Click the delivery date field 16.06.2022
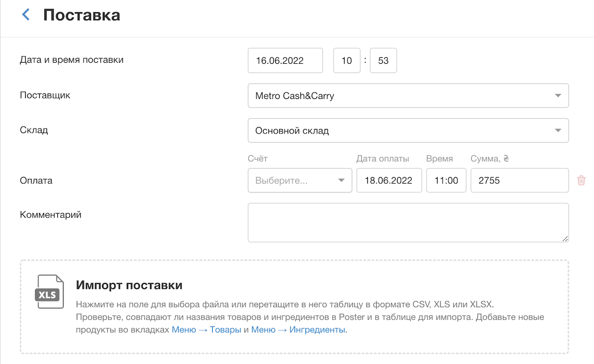594x364 pixels. (x=285, y=61)
